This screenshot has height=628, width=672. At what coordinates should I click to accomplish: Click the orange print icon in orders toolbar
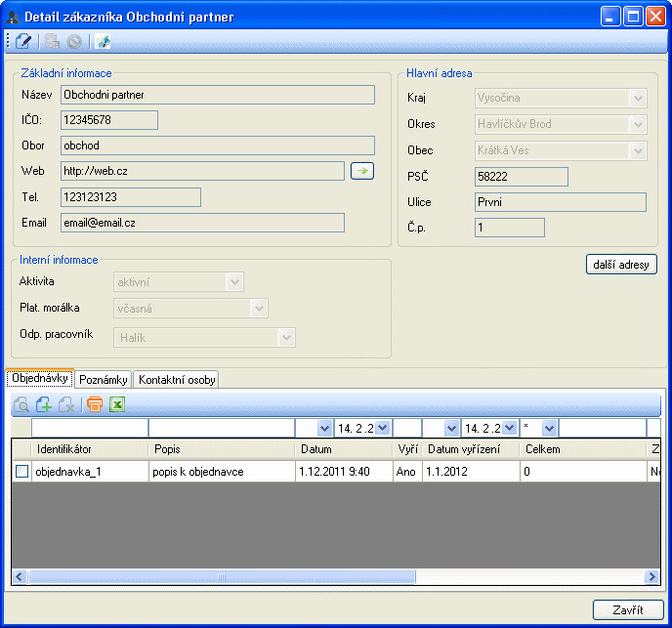pos(95,404)
